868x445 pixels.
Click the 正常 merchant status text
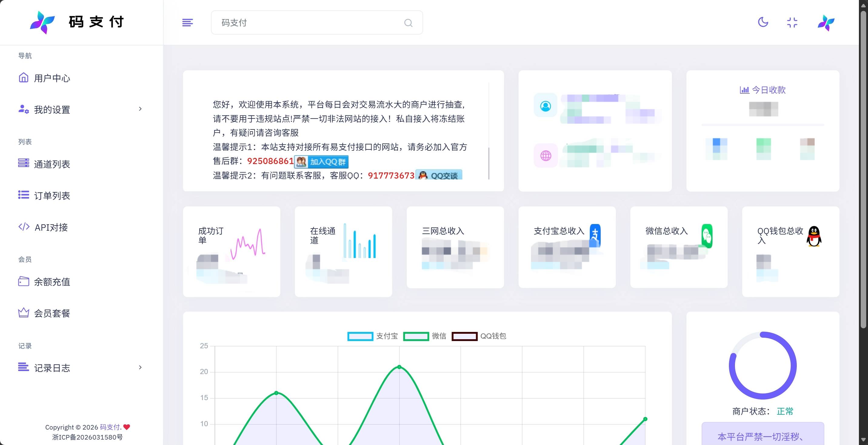(x=785, y=411)
